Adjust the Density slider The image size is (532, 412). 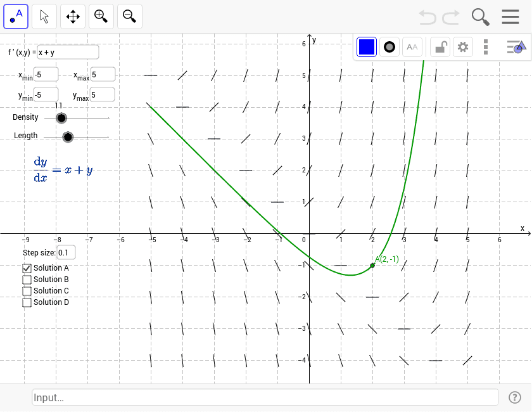[x=61, y=118]
